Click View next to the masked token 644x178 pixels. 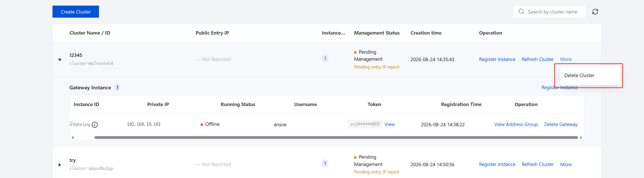point(389,124)
